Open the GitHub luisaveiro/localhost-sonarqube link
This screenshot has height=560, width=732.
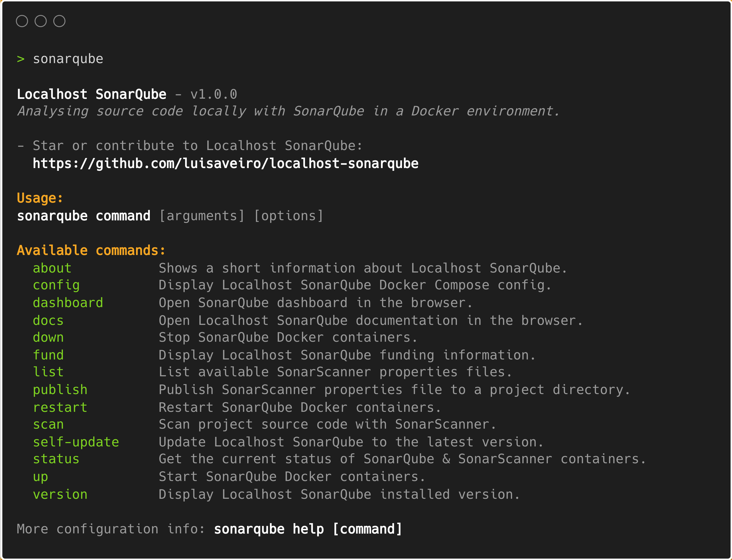(226, 163)
